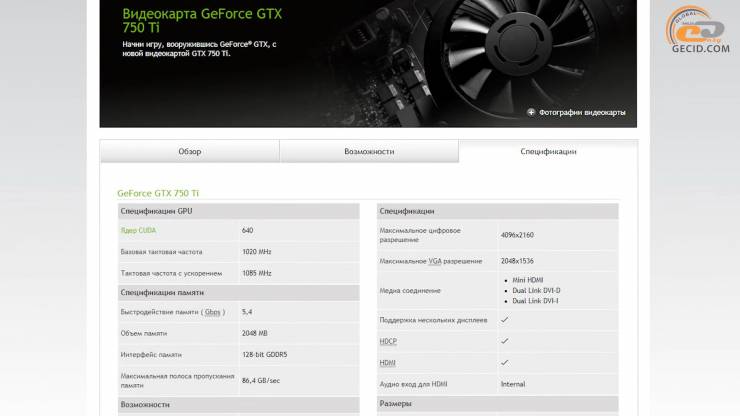Click the Internal audio input value
Screen dimensions: 740x416
[x=513, y=384]
